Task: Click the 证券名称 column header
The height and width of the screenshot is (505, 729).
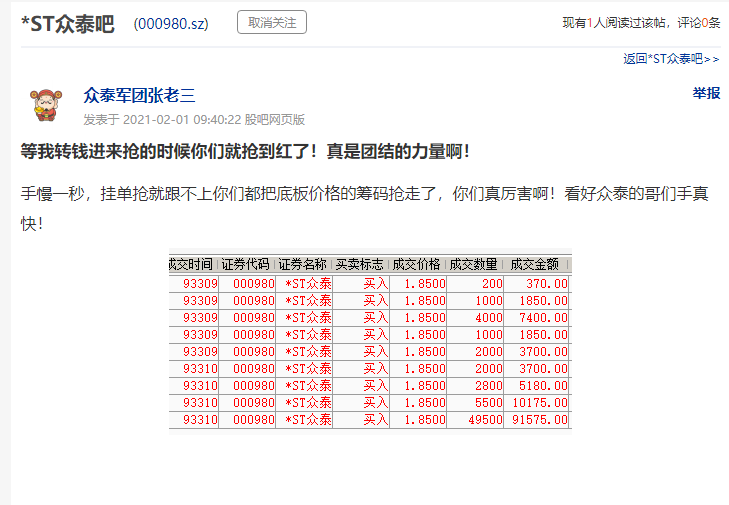Action: click(x=302, y=264)
